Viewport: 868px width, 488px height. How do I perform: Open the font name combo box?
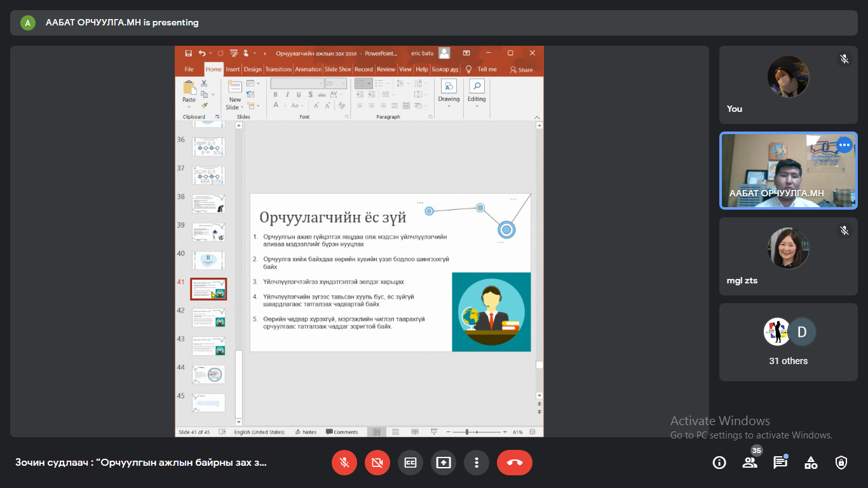pos(297,83)
